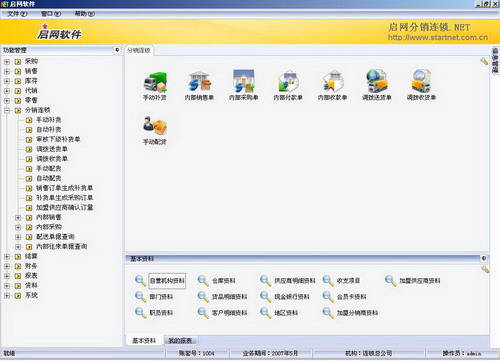Viewport: 500px width, 361px height.
Task: Open the 调拨收货单 icon
Action: 421,81
